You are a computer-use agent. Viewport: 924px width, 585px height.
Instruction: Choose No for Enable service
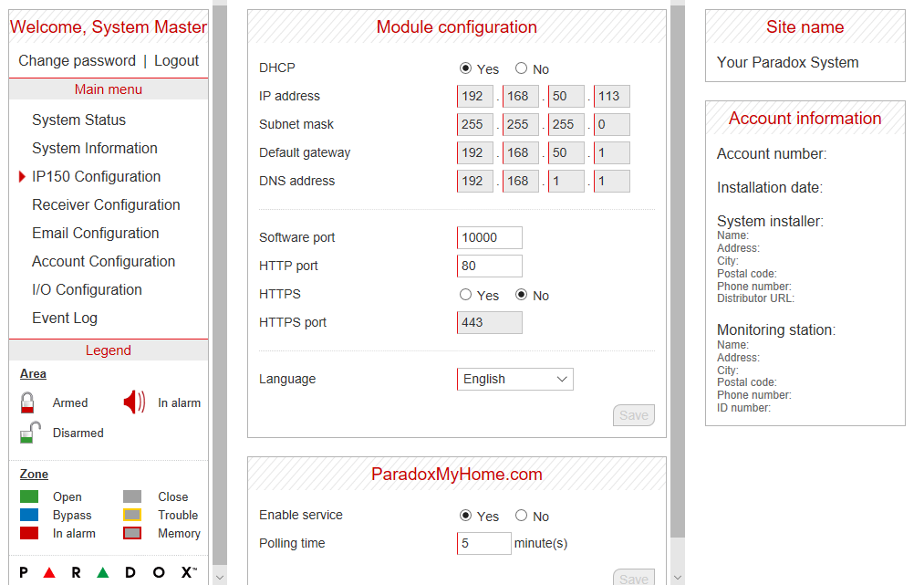521,516
